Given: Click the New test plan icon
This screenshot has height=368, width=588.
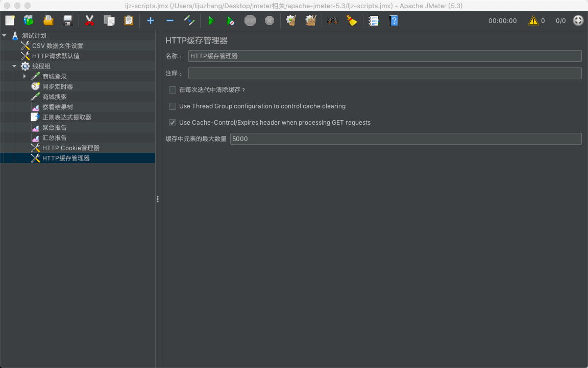Looking at the screenshot, I should (x=10, y=20).
